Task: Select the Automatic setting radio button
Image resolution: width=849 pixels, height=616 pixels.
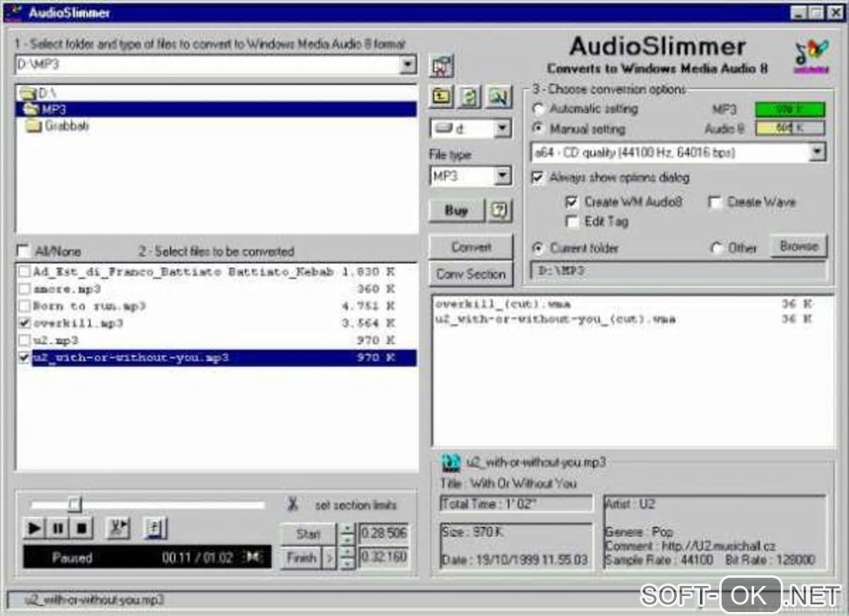Action: [538, 109]
